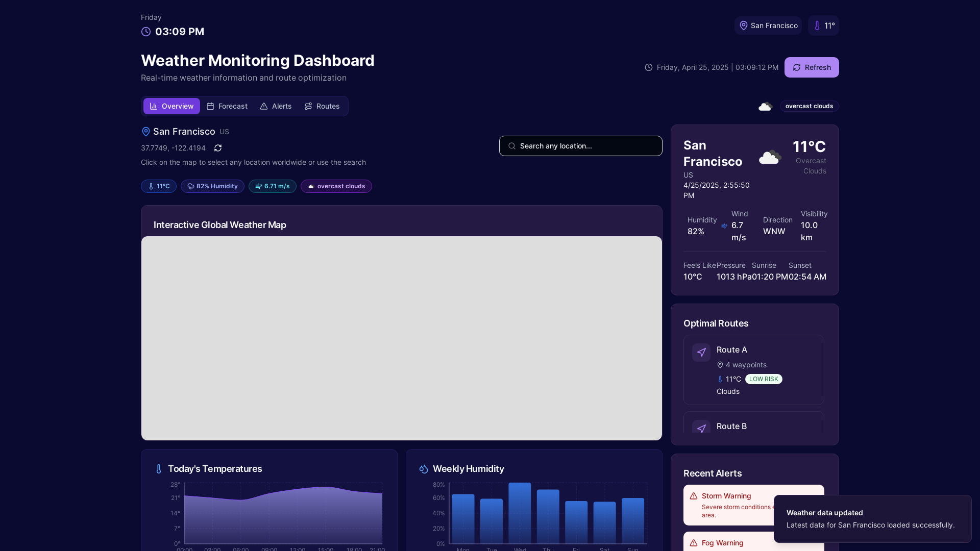Click inside the Interactive Global Weather Map
Screen dimensions: 980x551
[401, 338]
